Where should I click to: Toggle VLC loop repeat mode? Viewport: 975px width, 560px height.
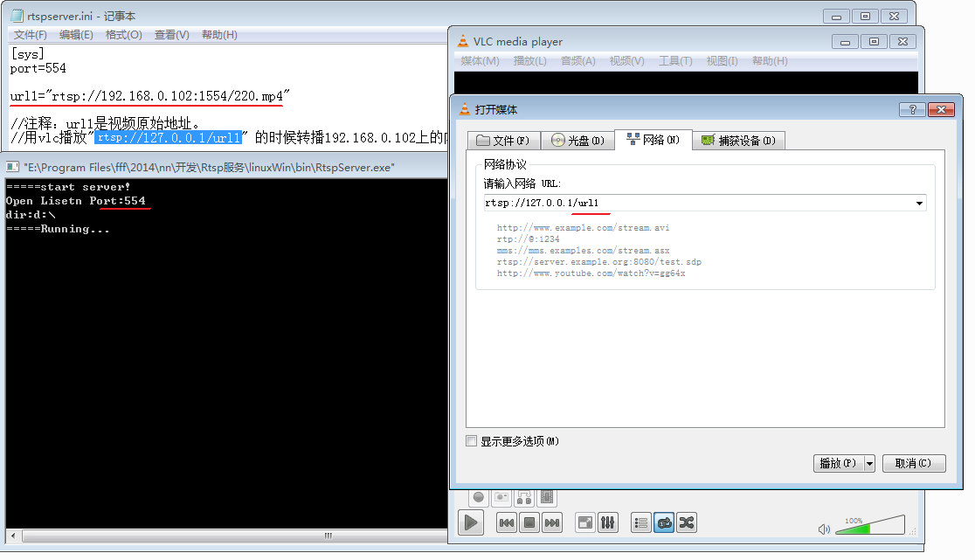point(663,522)
